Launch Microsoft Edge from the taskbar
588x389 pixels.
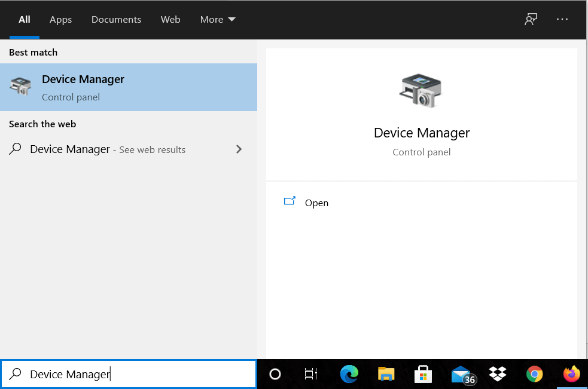[349, 374]
